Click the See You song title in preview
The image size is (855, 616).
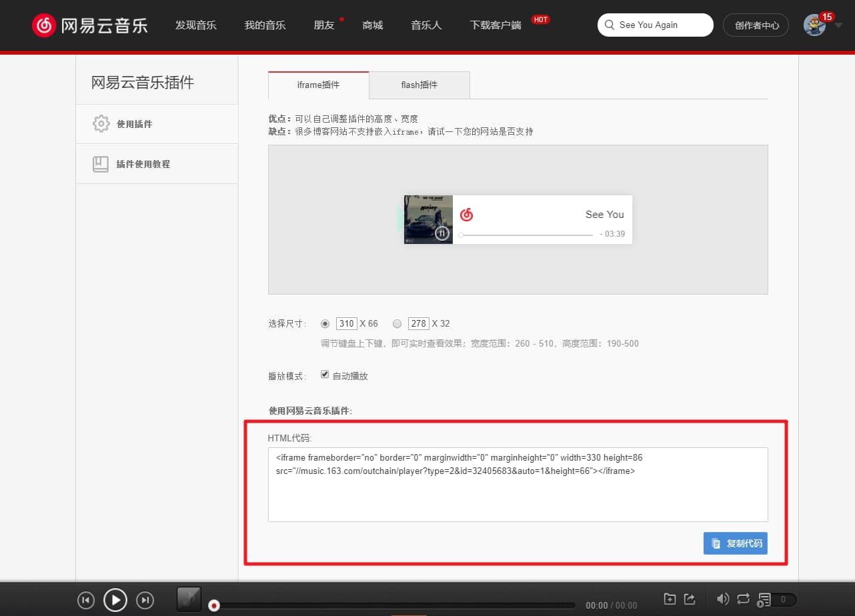[605, 215]
